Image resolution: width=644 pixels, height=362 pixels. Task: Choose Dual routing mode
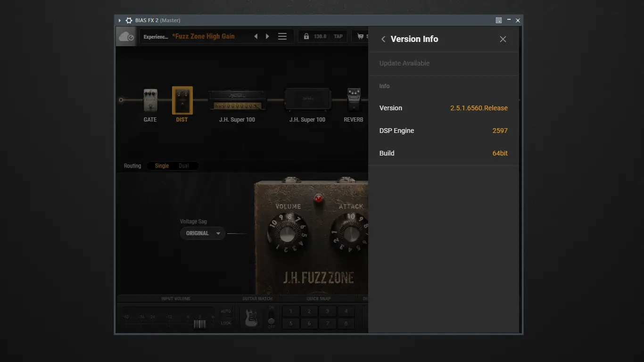pos(184,166)
